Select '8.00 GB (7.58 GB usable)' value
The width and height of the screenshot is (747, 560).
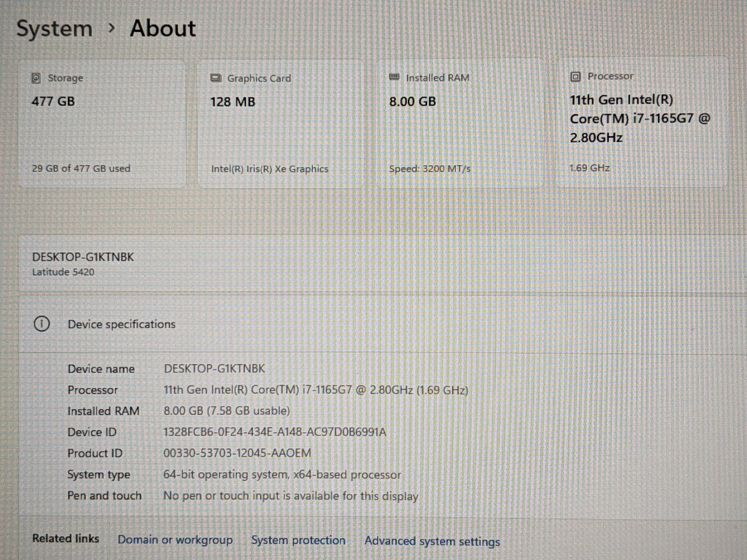click(x=226, y=411)
